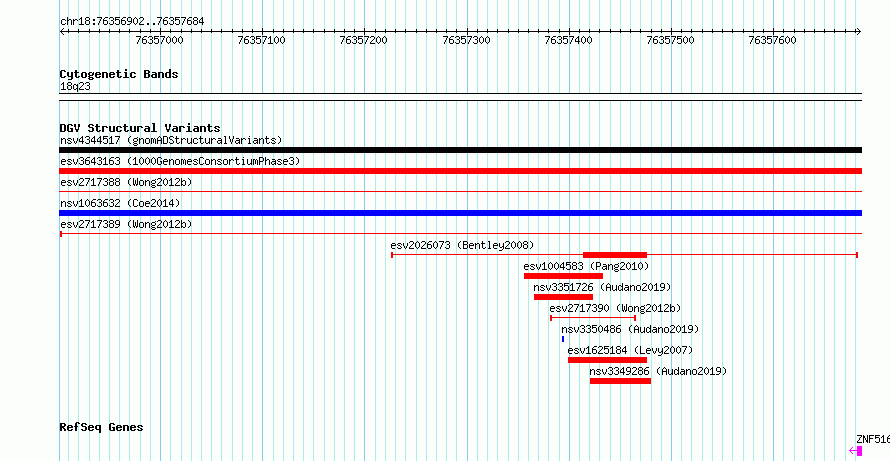The image size is (890, 461).
Task: Click the nsv1063632 blue variant bar
Action: 460,213
